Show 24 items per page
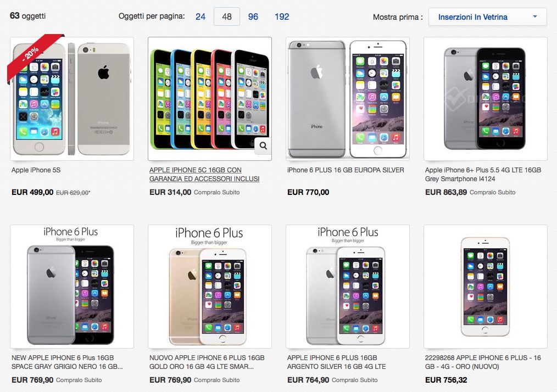This screenshot has height=392, width=557. (x=200, y=16)
